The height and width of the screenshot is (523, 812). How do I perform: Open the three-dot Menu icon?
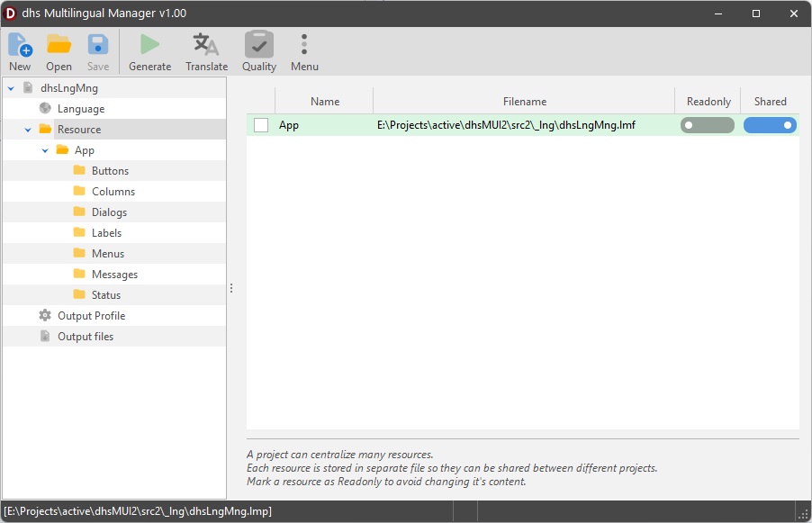(304, 45)
